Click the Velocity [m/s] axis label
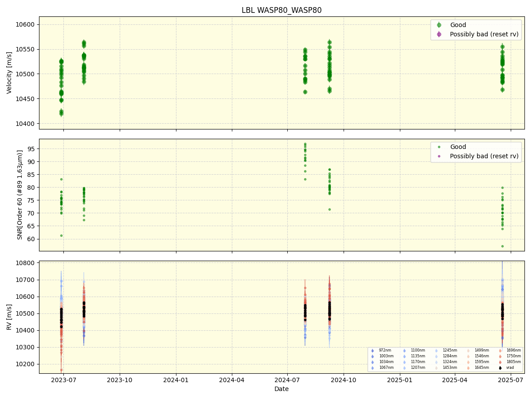This screenshot has height=399, width=532. pyautogui.click(x=9, y=73)
